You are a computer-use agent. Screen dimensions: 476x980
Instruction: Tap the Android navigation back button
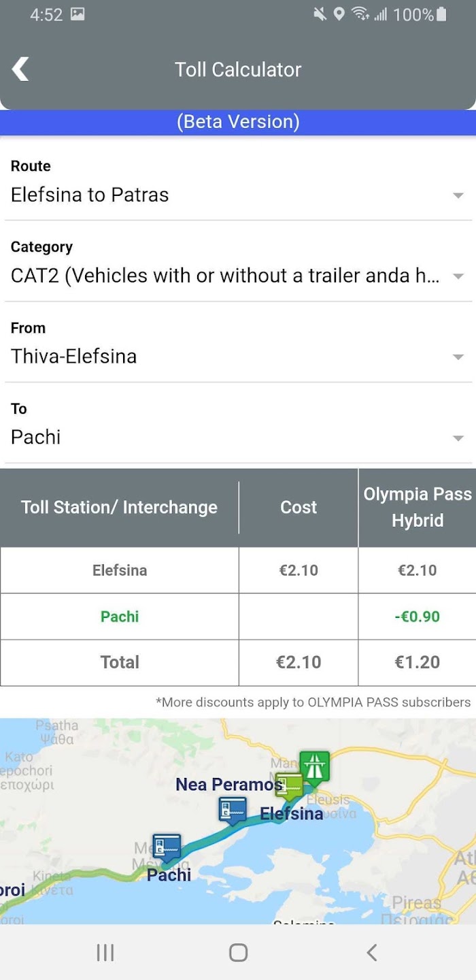[371, 952]
